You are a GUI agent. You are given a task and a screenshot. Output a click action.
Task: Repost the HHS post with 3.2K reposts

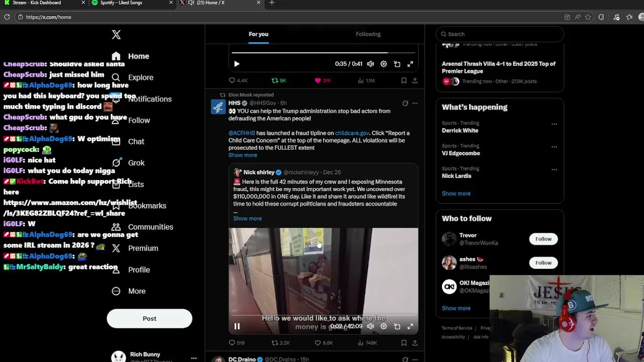pos(281,343)
